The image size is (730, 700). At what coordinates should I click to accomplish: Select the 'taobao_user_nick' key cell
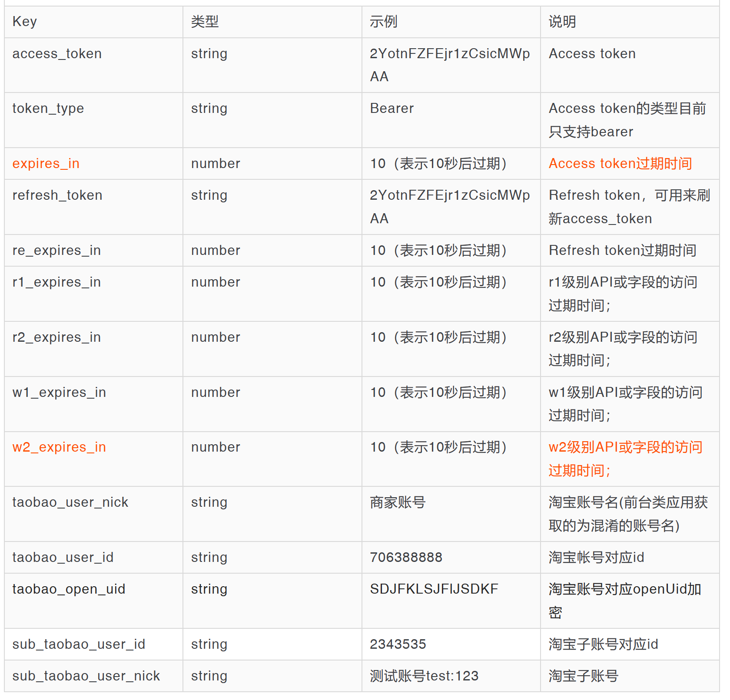point(93,514)
